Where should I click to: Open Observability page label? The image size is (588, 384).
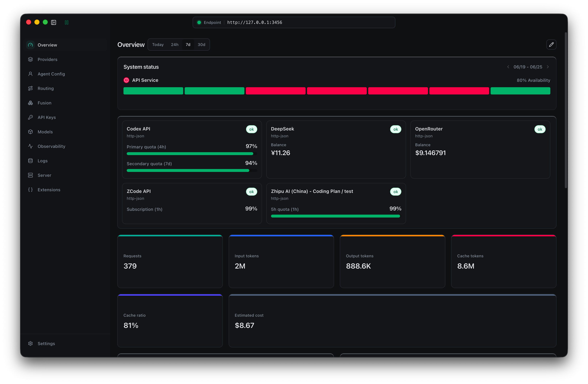click(x=51, y=146)
